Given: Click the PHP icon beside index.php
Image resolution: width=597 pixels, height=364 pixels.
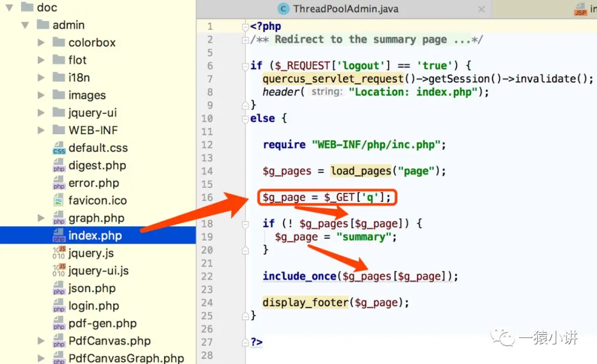Looking at the screenshot, I should tap(59, 235).
